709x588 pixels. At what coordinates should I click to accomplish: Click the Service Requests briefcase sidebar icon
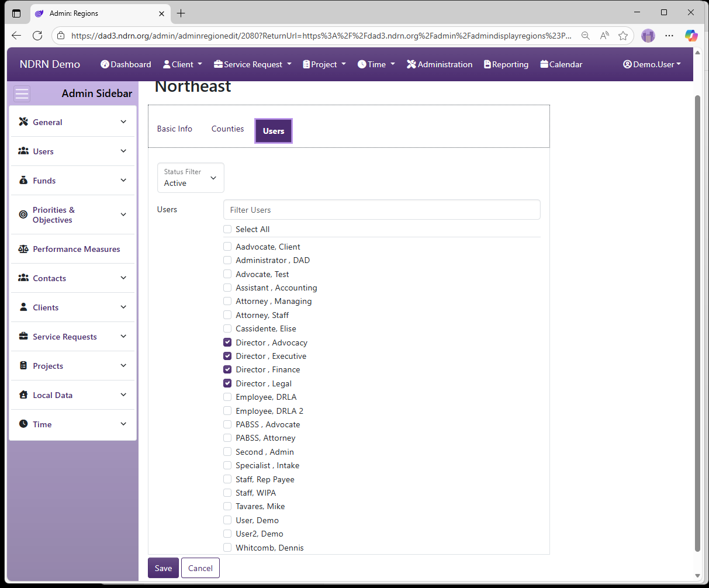tap(23, 336)
